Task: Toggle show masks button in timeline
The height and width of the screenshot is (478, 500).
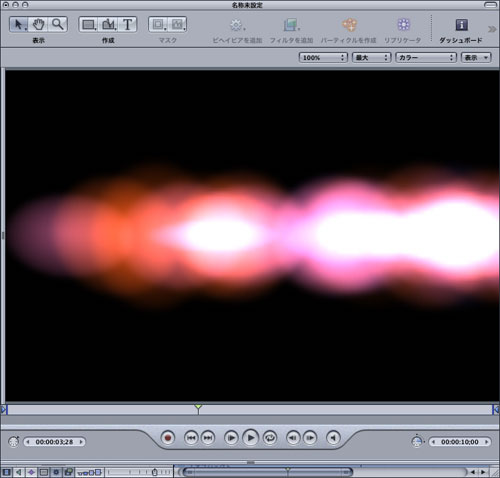Action: click(44, 472)
